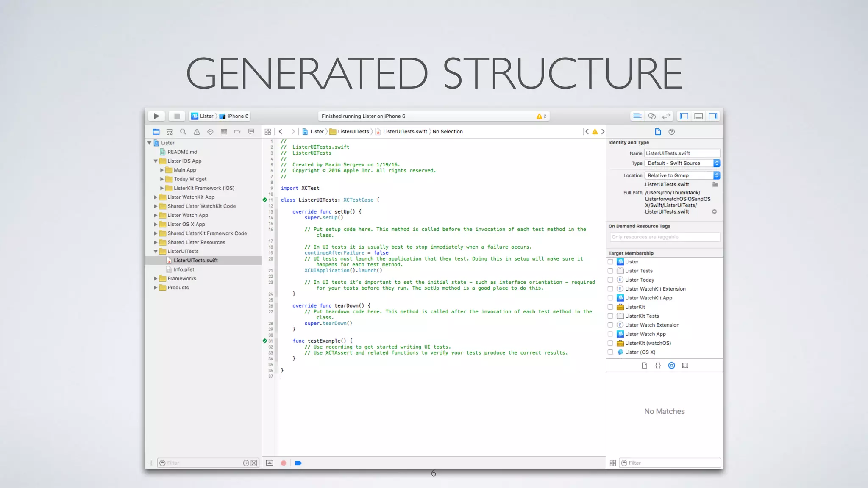Screen dimensions: 868x488
Task: Open the Find navigator magnifier icon
Action: [x=183, y=132]
